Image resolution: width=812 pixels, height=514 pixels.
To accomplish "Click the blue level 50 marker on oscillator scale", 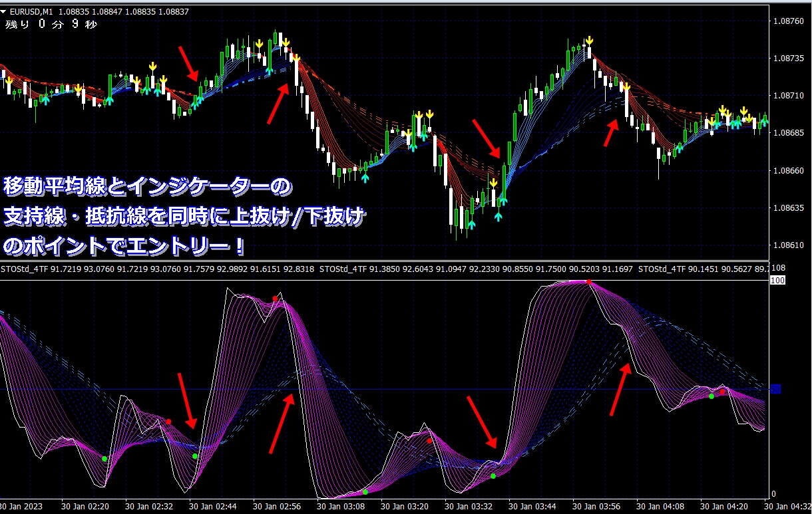I will (x=775, y=389).
